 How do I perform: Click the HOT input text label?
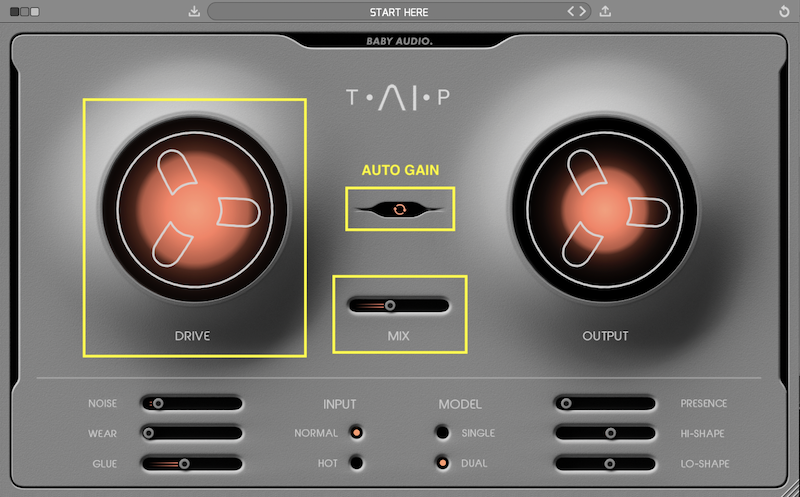328,463
